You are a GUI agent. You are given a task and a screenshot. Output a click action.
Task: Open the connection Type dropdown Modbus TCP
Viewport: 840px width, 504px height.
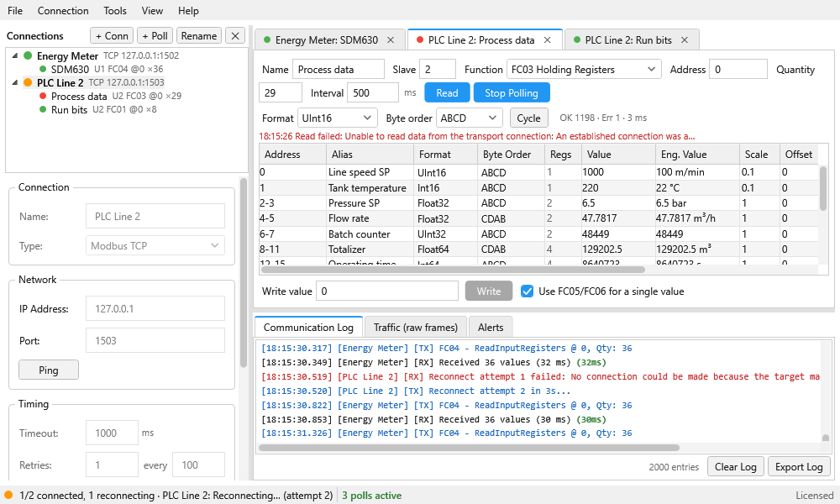tap(155, 246)
